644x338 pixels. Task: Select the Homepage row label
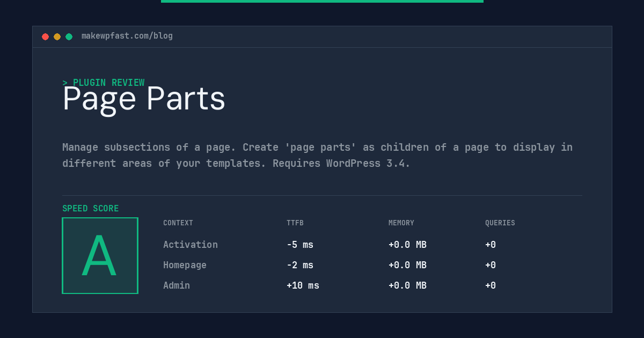[x=185, y=265]
